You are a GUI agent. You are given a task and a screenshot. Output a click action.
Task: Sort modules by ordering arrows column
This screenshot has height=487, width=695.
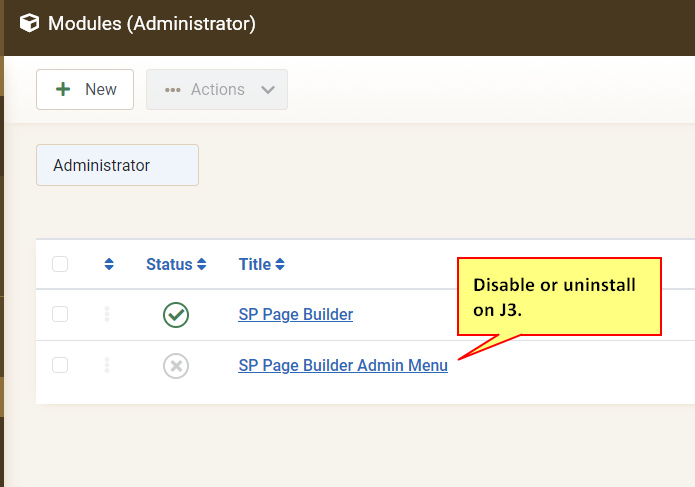click(x=109, y=264)
